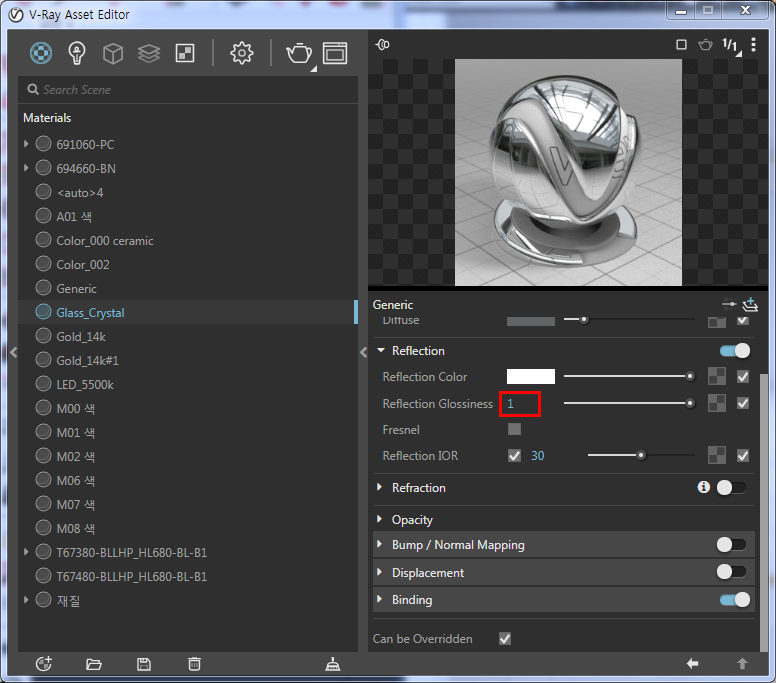Expand the Refraction section
776x683 pixels.
[380, 487]
